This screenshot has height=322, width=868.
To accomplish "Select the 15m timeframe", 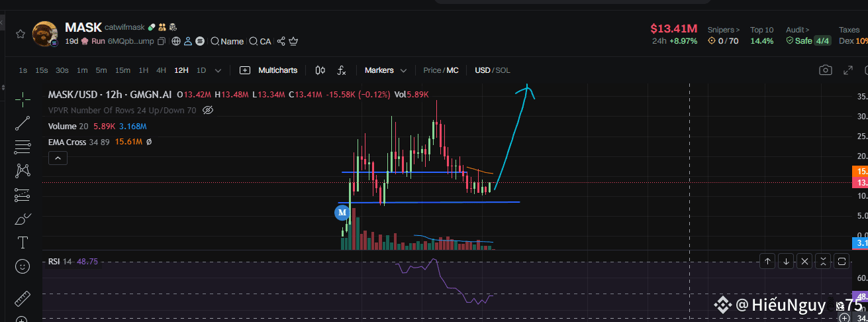I will (x=122, y=70).
